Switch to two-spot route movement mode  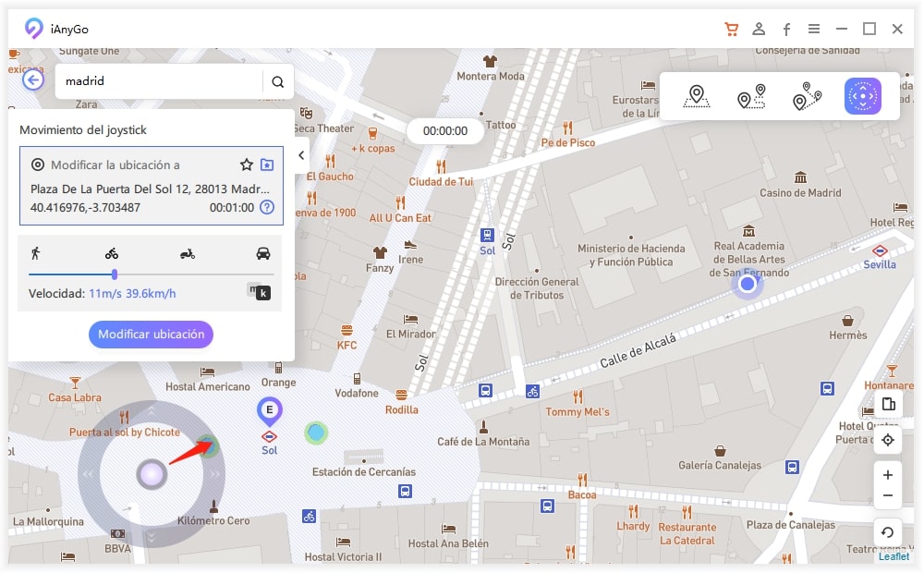tap(751, 96)
